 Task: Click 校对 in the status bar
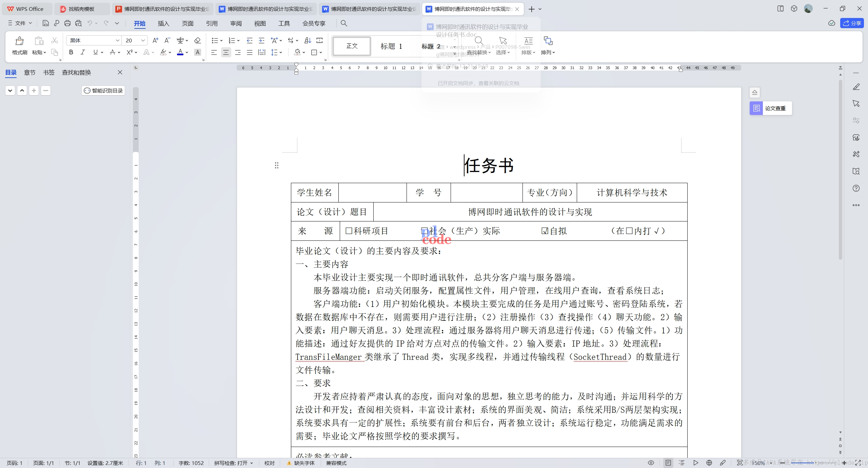pos(270,463)
